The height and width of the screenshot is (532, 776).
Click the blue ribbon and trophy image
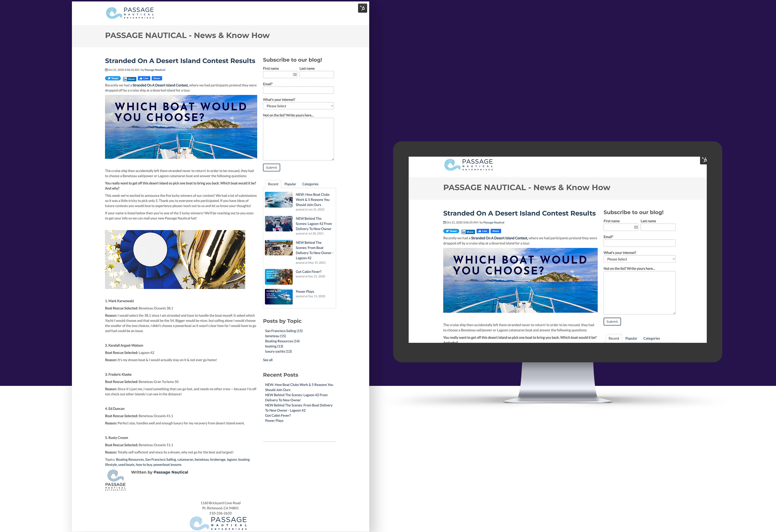click(175, 259)
